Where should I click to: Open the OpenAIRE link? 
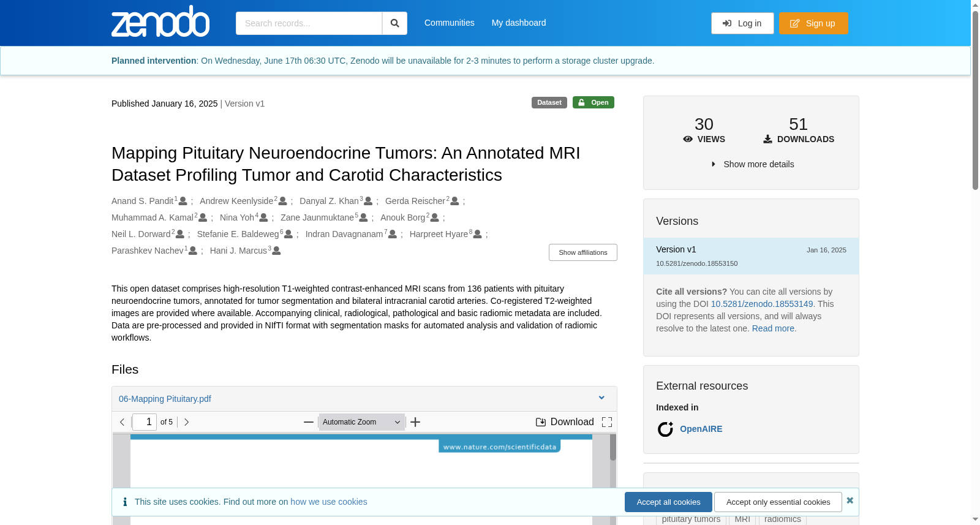point(701,429)
